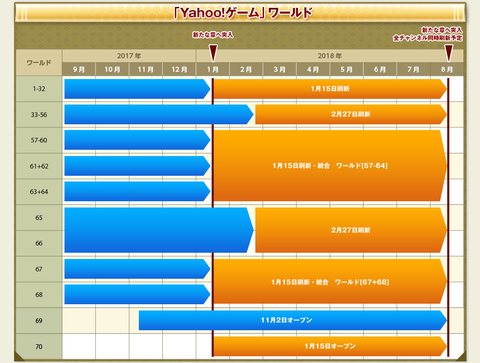Select the 6月 month header
Image resolution: width=480 pixels, height=363 pixels.
coord(380,69)
